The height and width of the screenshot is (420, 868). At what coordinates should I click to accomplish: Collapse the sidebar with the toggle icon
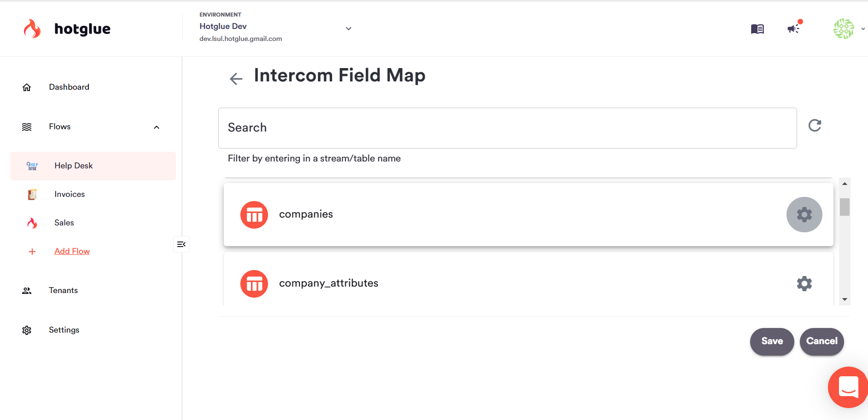click(181, 244)
